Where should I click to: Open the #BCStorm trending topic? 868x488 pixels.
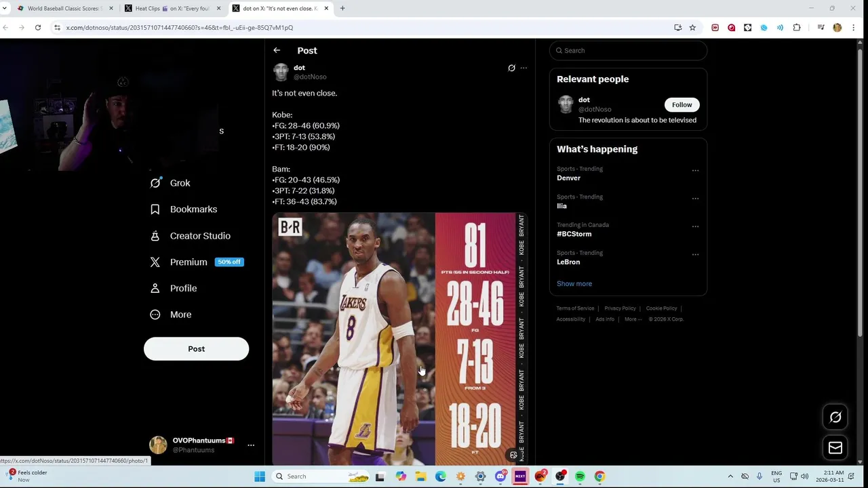(574, 234)
